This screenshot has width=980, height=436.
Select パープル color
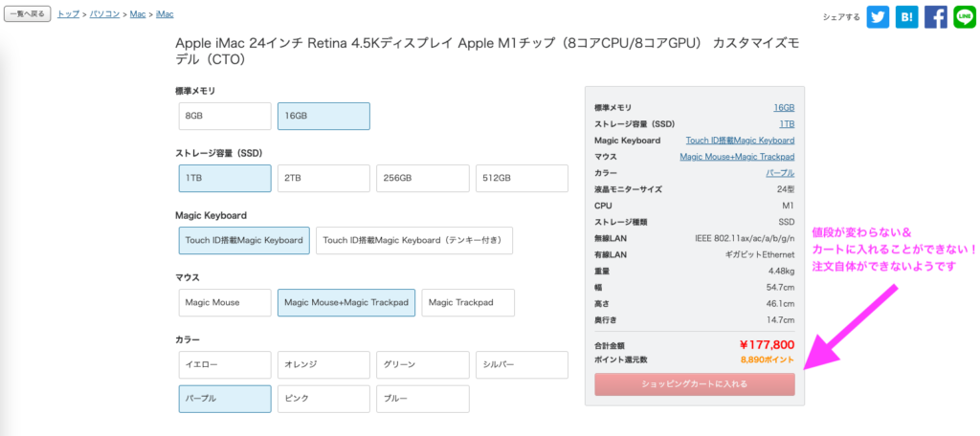pyautogui.click(x=225, y=399)
